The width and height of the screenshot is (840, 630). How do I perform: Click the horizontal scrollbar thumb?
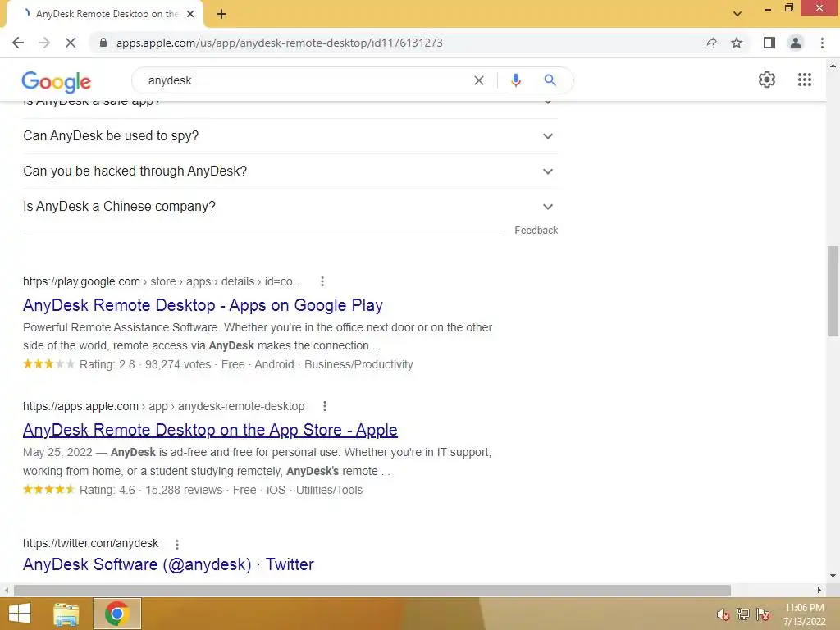pos(372,590)
